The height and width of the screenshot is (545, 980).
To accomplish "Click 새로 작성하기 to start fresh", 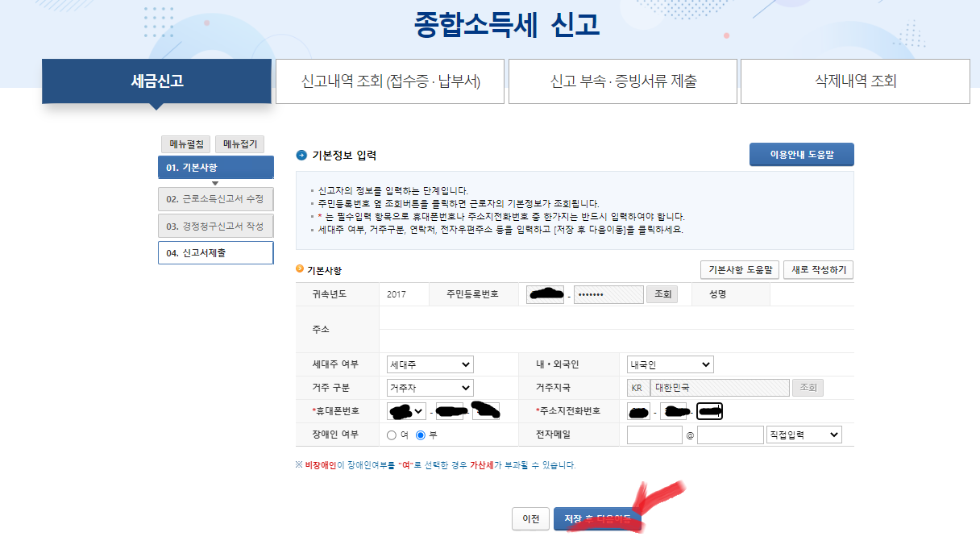I will (819, 269).
